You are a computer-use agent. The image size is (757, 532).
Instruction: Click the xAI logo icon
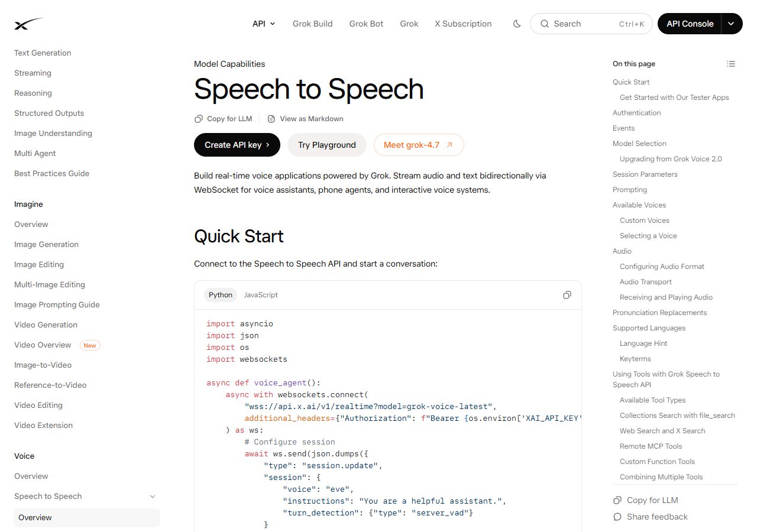point(29,24)
